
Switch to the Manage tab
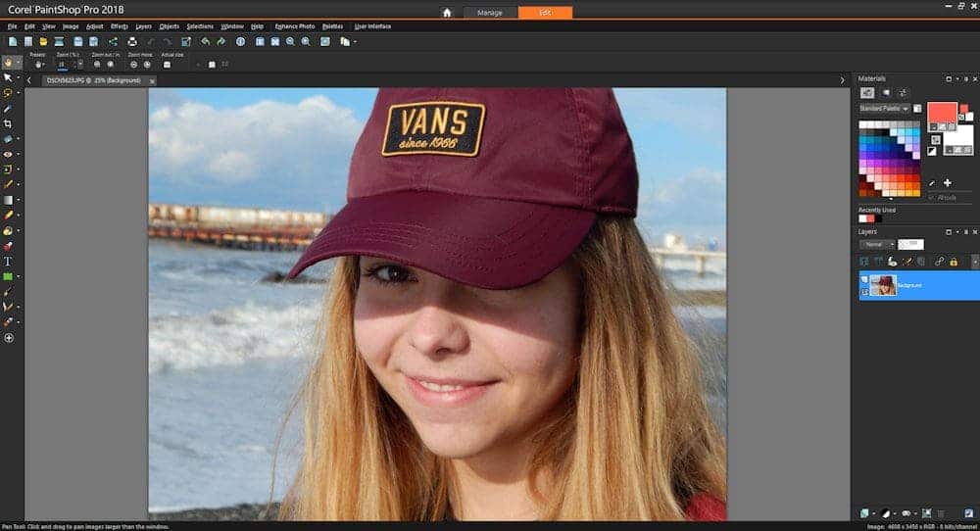tap(490, 13)
